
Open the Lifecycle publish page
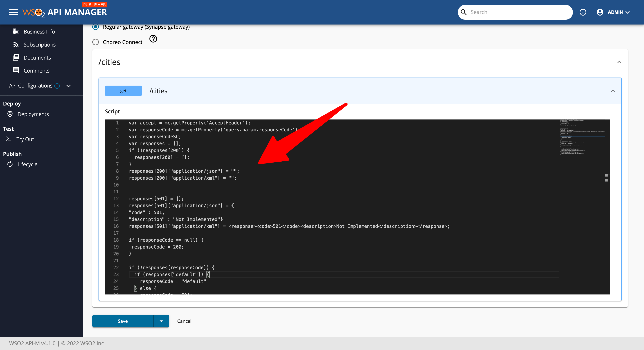click(x=27, y=164)
